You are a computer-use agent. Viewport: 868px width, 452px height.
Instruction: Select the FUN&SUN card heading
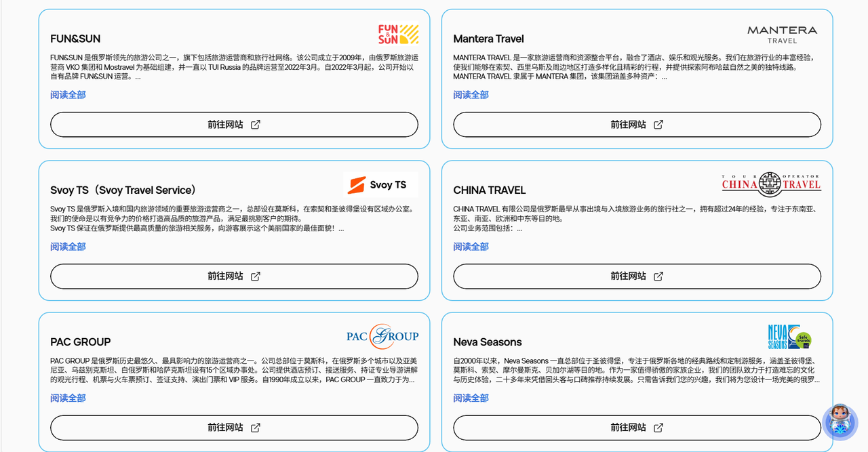coord(75,39)
